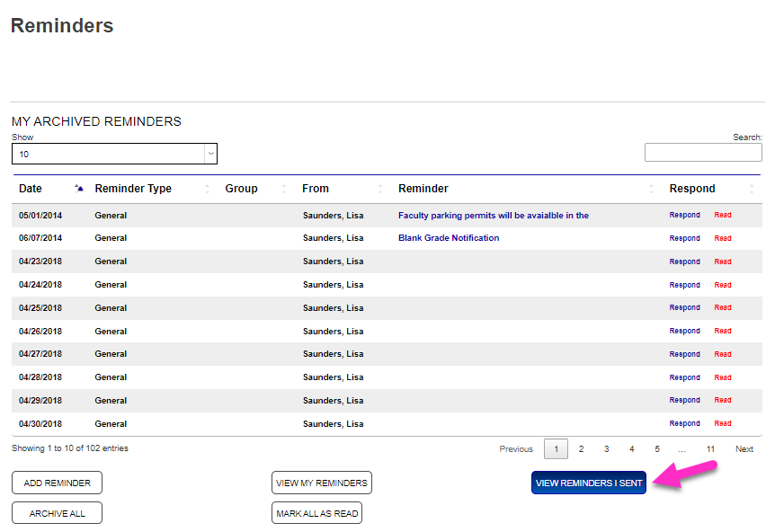Click View Reminders I Sent button
Viewport: 775px width, 532px height.
(589, 483)
